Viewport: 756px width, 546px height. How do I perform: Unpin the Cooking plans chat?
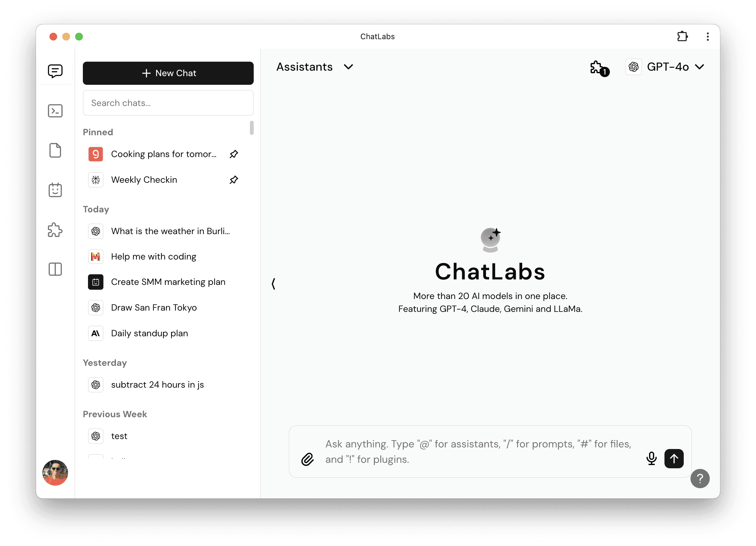(x=234, y=154)
